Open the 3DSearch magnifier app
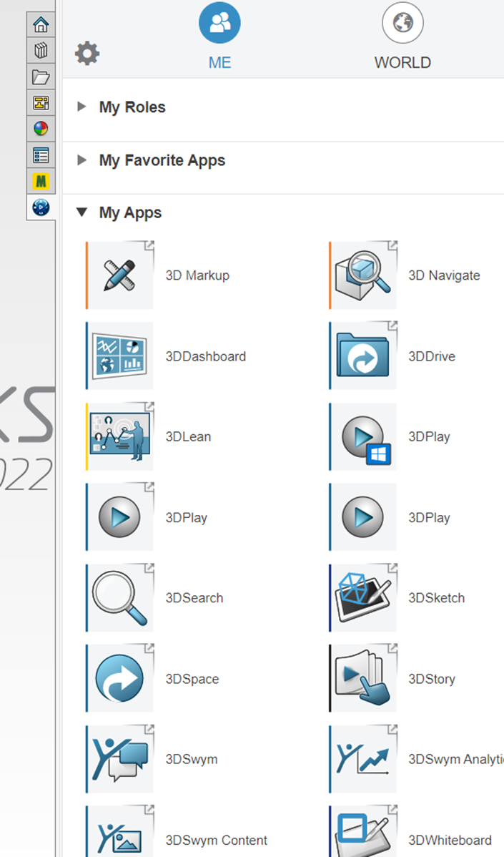The width and height of the screenshot is (504, 857). coord(120,598)
